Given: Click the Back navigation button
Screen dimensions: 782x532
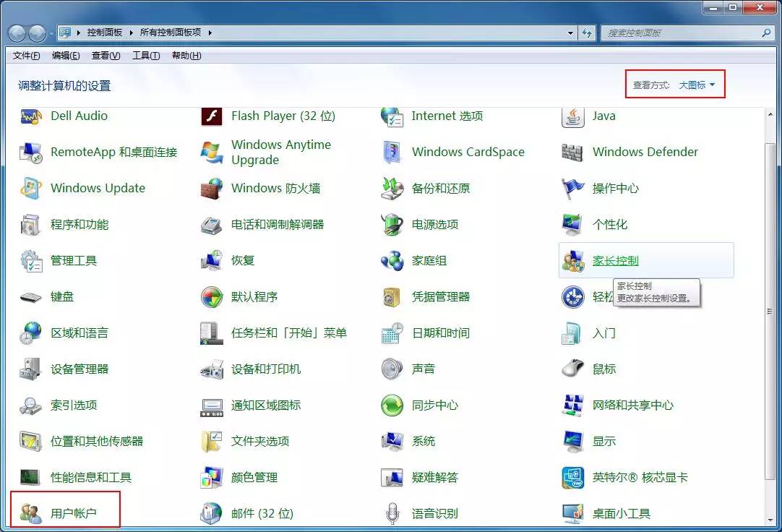Looking at the screenshot, I should pos(17,33).
